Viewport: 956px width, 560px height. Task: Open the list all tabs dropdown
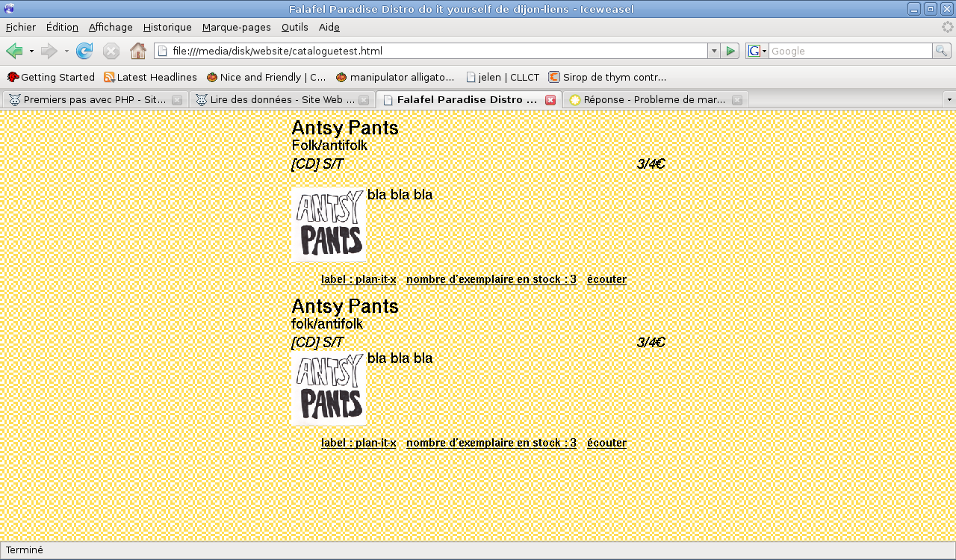coord(949,99)
